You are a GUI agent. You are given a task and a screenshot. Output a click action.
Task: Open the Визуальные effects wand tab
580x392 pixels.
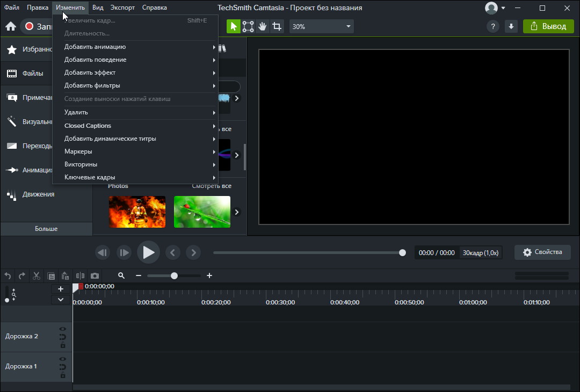pyautogui.click(x=27, y=122)
